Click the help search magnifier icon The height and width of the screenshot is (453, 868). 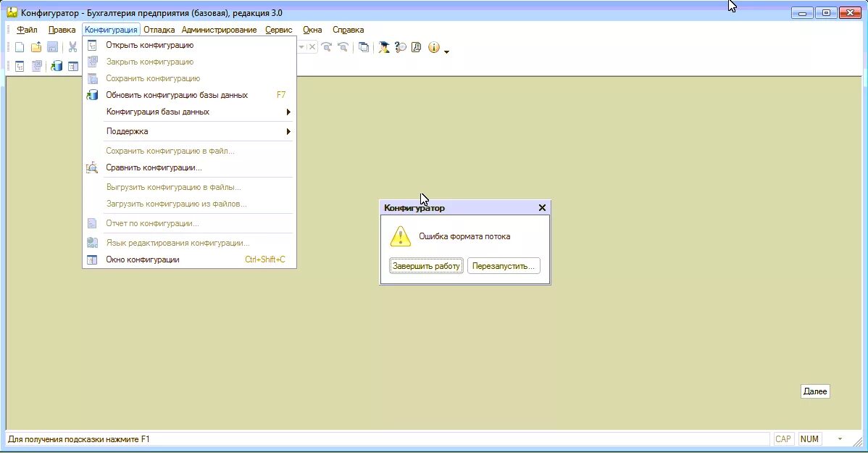click(400, 48)
